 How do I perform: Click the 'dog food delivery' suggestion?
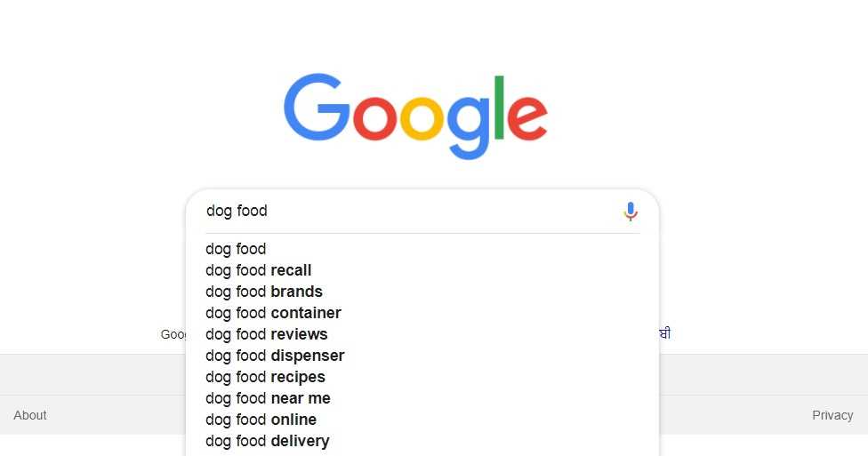pos(268,441)
